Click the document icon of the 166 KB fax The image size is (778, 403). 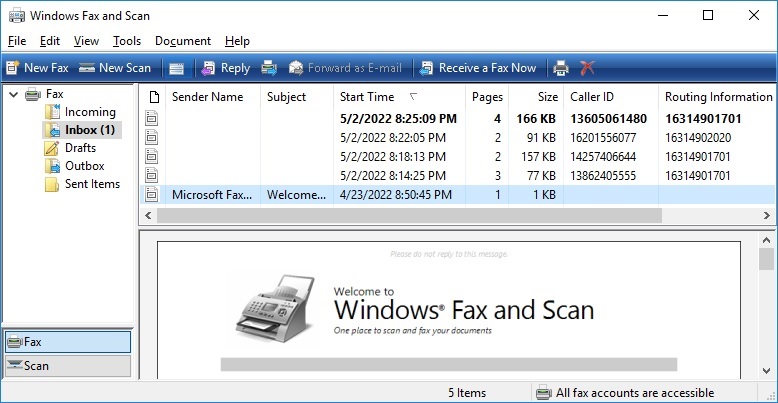(151, 118)
